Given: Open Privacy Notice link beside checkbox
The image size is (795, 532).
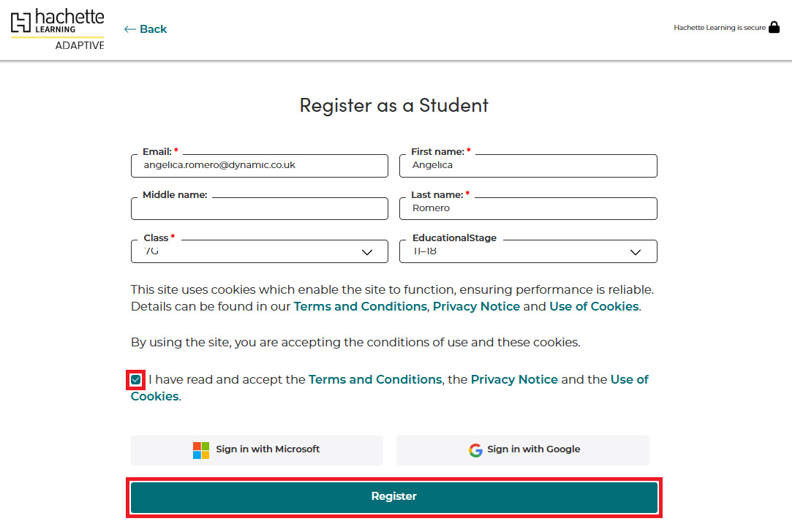Looking at the screenshot, I should pyautogui.click(x=514, y=380).
